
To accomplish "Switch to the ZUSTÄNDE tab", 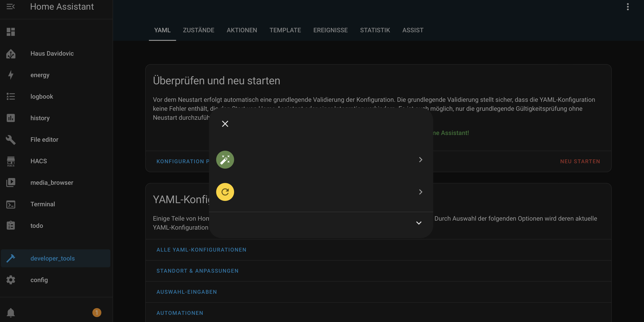I will [x=198, y=30].
